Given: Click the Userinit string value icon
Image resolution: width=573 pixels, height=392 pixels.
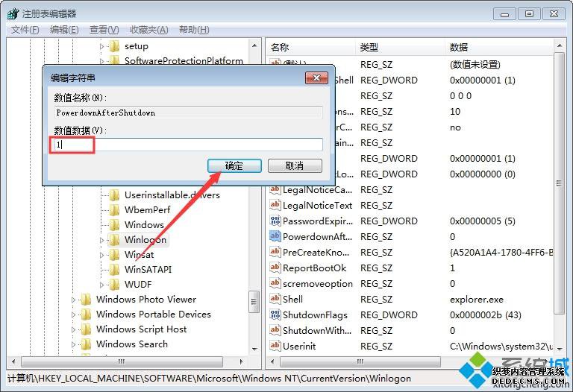Looking at the screenshot, I should (275, 346).
